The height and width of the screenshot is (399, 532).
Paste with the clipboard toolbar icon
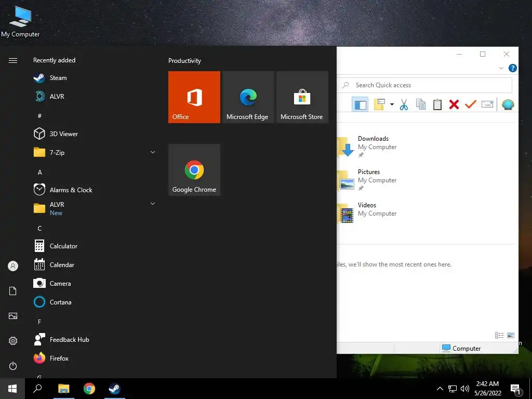tap(437, 104)
